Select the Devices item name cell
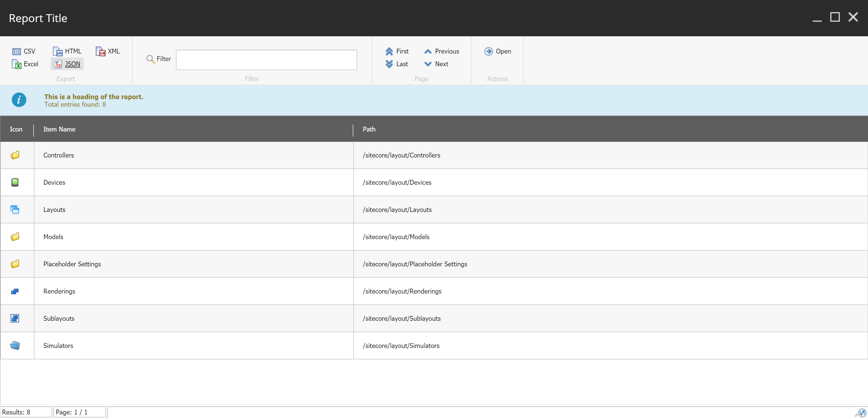The height and width of the screenshot is (419, 868). pyautogui.click(x=194, y=182)
